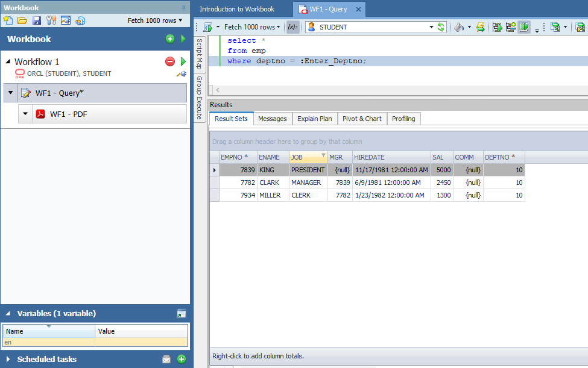Screen dimensions: 588x368
Task: Click the paint bucket format icon
Action: pos(458,27)
